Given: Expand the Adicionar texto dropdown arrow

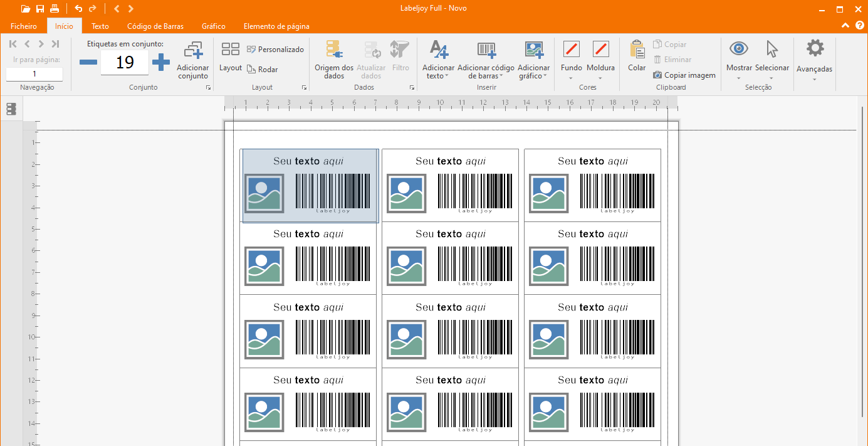Looking at the screenshot, I should coord(447,77).
